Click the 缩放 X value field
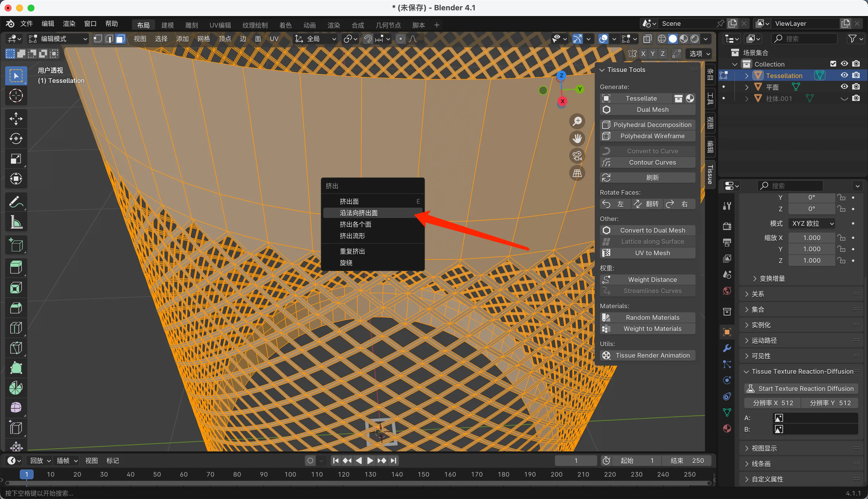This screenshot has height=499, width=868. [811, 237]
